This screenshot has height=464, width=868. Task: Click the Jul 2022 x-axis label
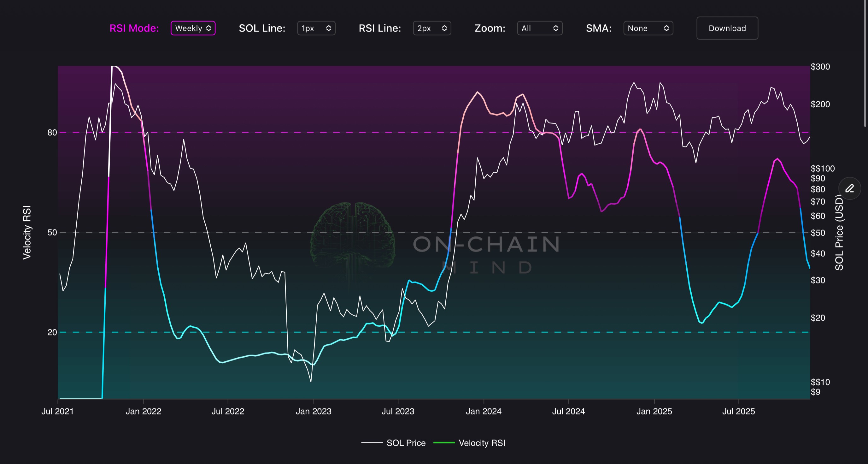point(228,411)
